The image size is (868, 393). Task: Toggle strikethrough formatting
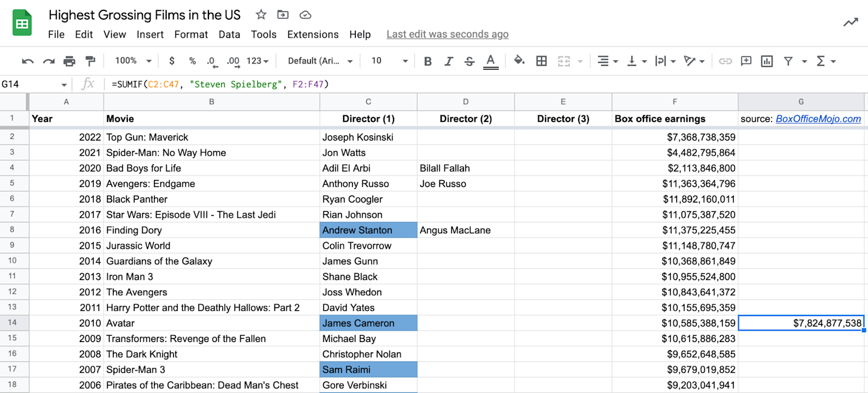469,61
